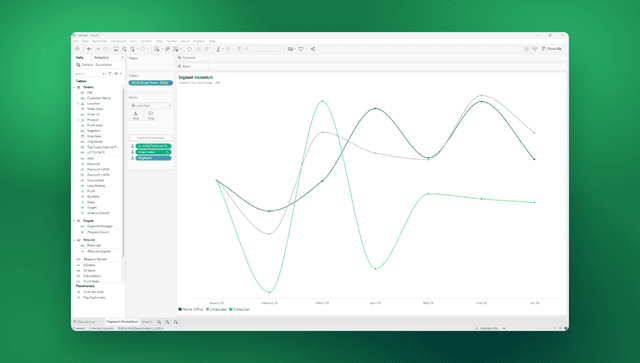Click the undo back arrow

[89, 49]
